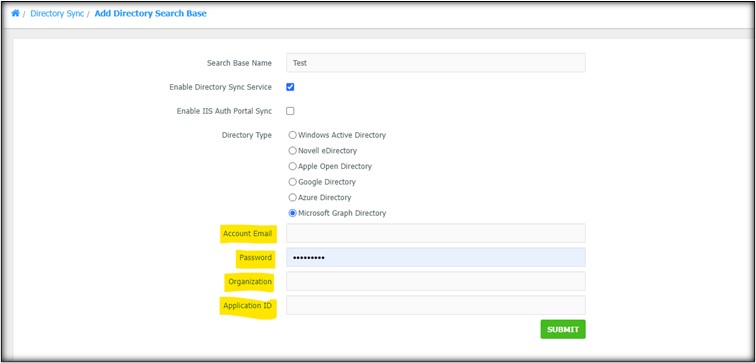Screen dimensions: 756x363
Task: Click the Account Email label
Action: (247, 233)
